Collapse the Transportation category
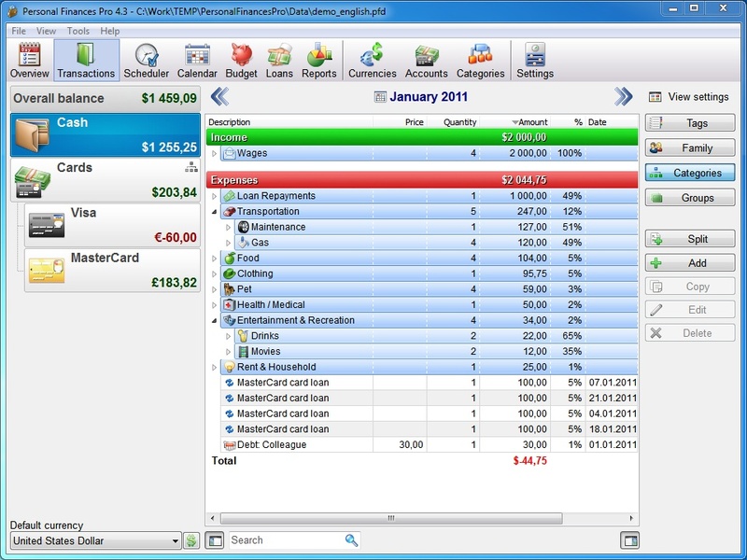The width and height of the screenshot is (747, 560). click(214, 212)
